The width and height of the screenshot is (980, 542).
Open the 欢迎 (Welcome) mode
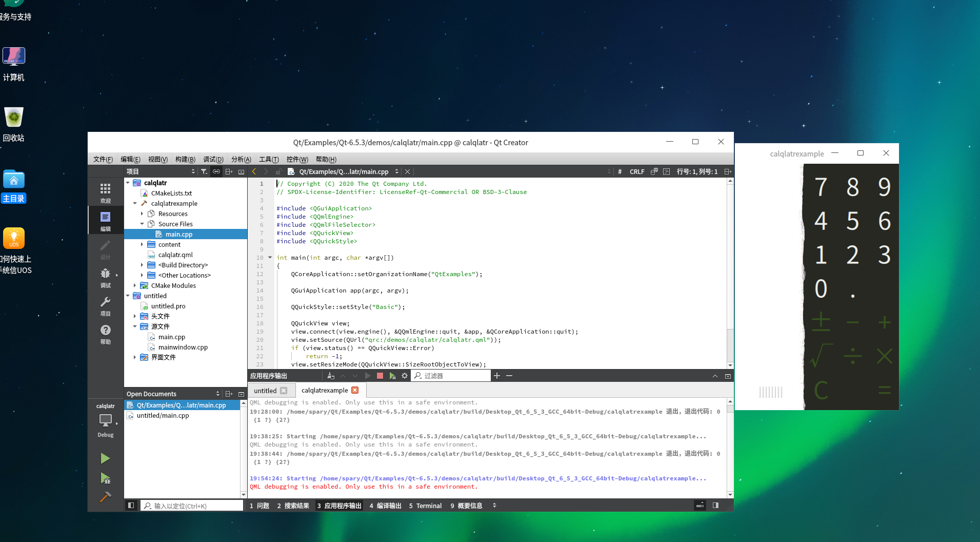(x=105, y=193)
